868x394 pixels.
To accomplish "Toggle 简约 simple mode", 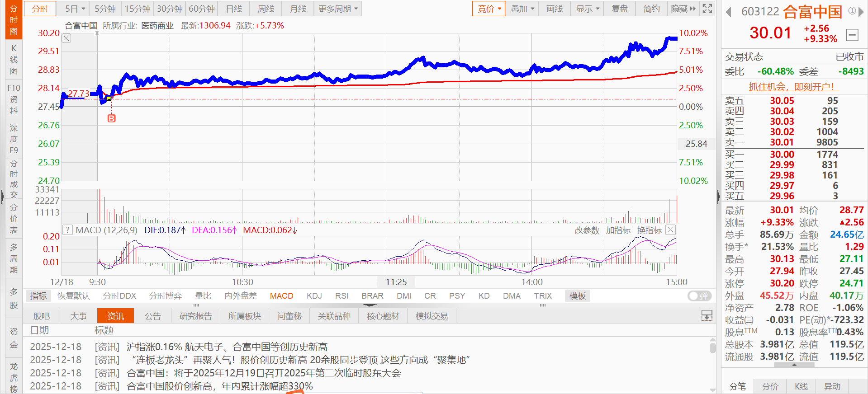I will (651, 9).
